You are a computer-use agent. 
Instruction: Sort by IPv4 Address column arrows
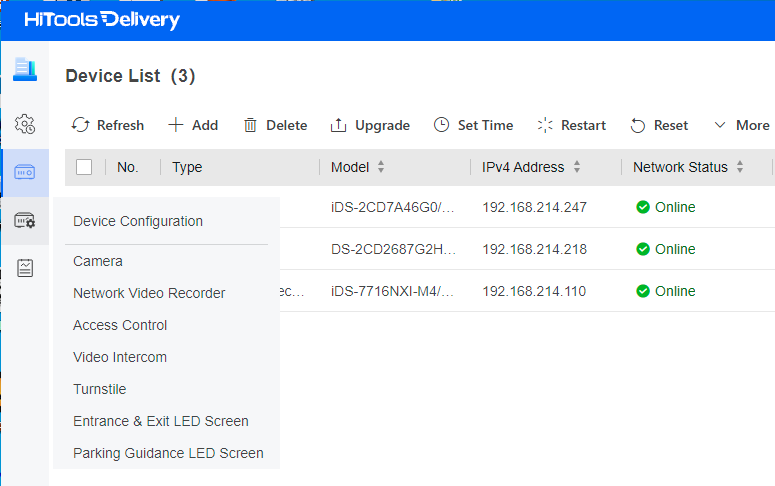click(576, 167)
